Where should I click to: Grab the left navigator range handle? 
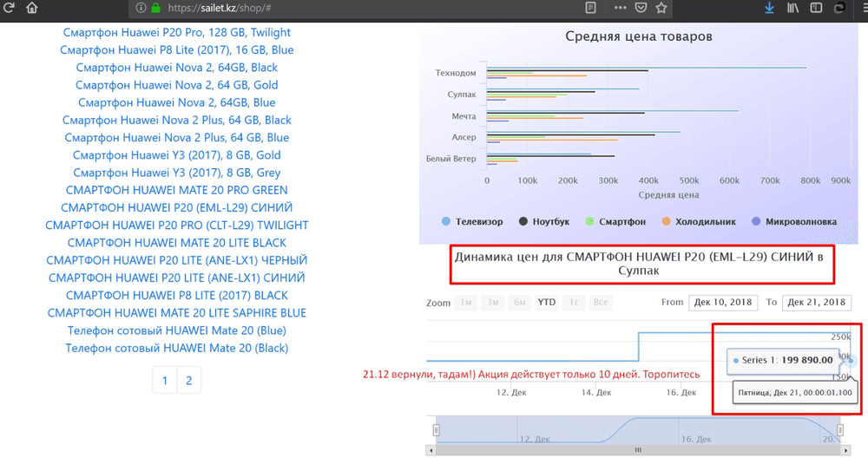tap(437, 429)
